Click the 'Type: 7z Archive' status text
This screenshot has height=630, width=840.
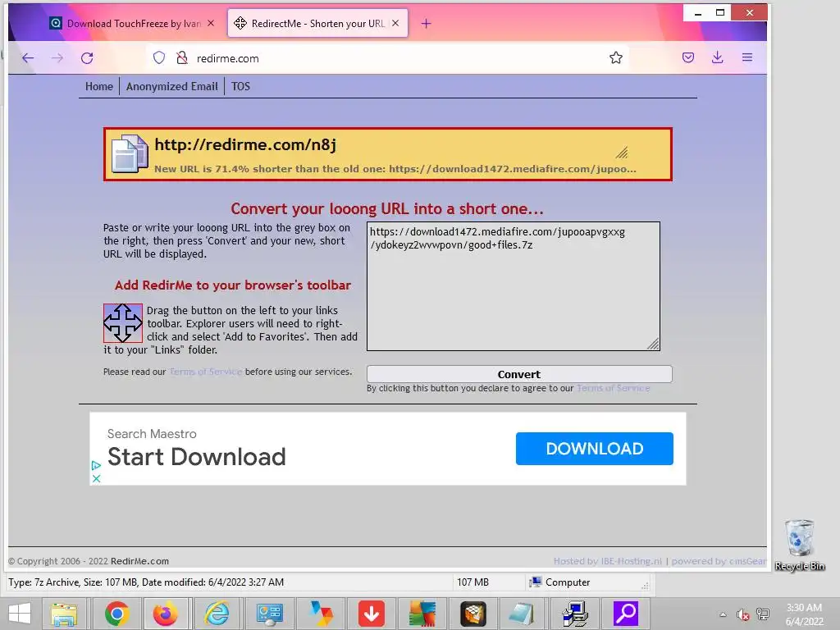(x=146, y=582)
